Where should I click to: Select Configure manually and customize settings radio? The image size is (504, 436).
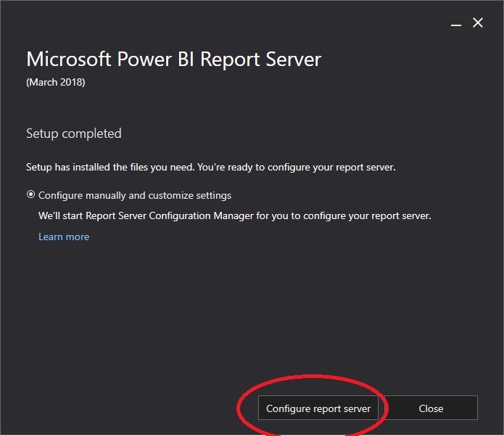tap(31, 194)
